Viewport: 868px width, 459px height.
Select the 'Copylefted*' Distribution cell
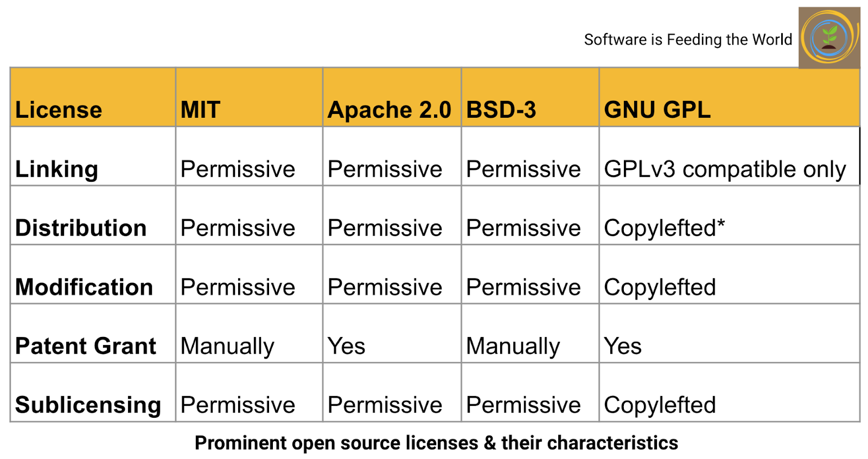point(664,228)
